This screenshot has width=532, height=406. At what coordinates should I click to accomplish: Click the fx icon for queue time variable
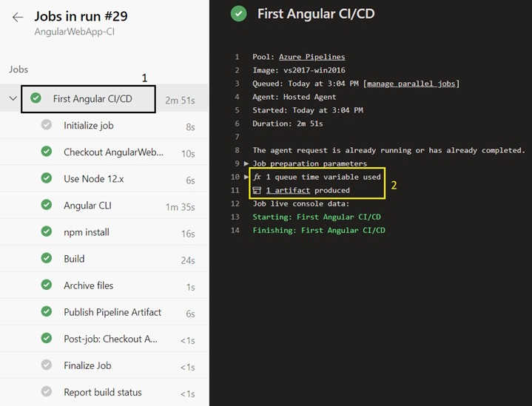click(x=257, y=177)
